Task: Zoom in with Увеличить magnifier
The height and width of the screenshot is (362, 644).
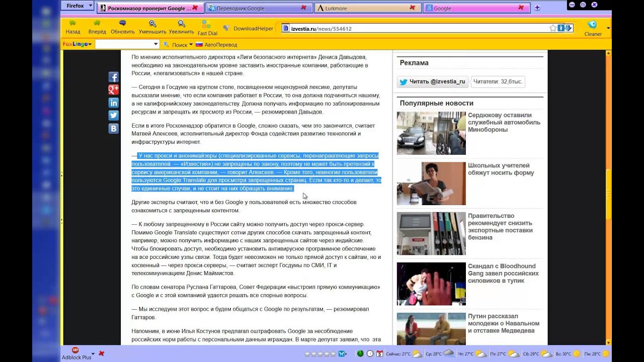Action: point(181,27)
